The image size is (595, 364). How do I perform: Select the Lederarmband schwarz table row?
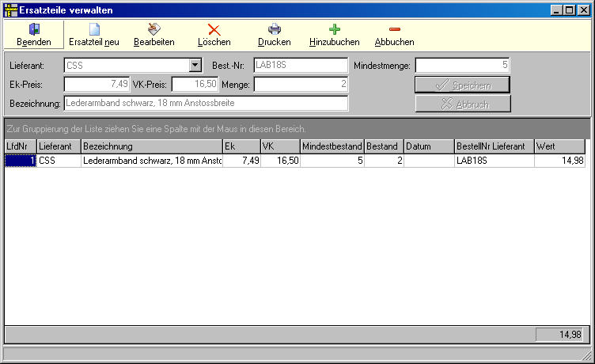pos(152,161)
